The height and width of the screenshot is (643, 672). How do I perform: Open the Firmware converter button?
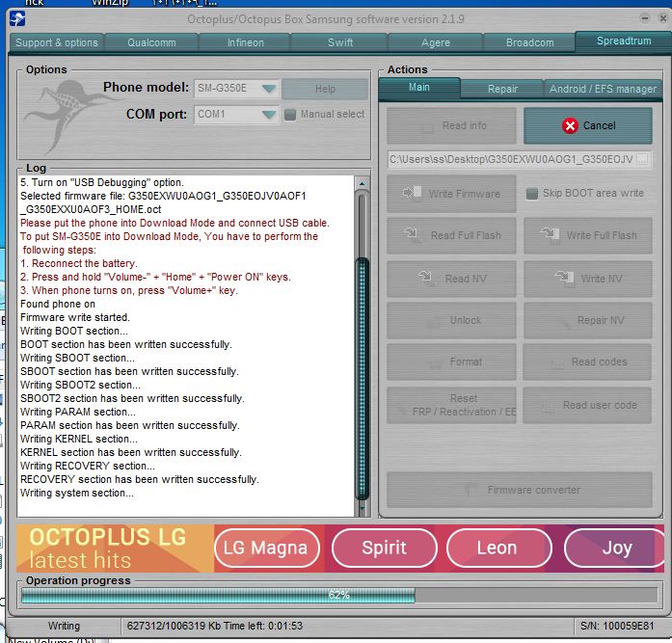tap(520, 490)
